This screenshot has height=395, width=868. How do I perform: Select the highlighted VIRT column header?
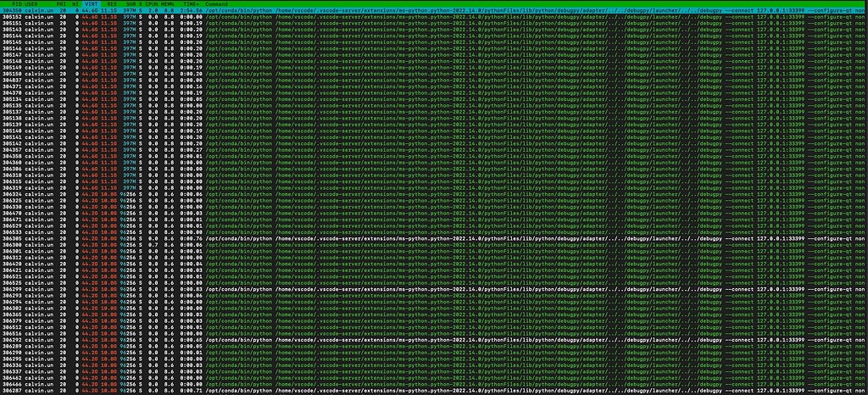coord(91,3)
